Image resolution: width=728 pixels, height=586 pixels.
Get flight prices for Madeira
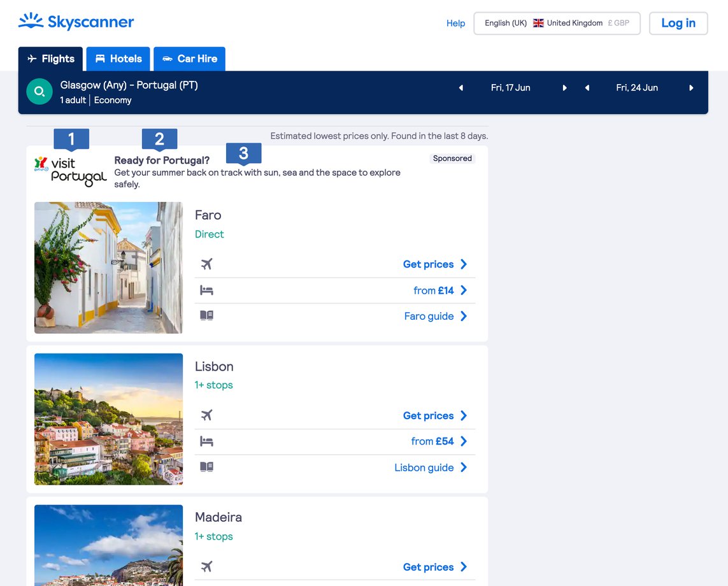pos(428,567)
